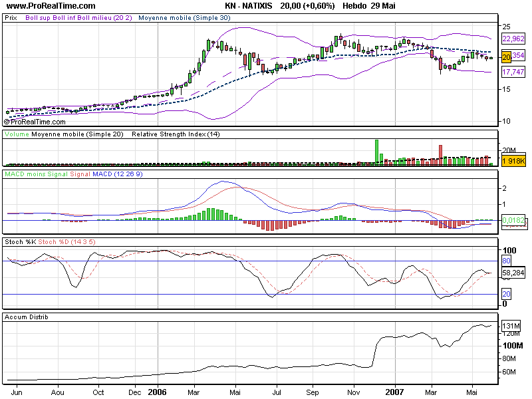Click the 80M accumulation axis label
532x399 pixels.
[x=509, y=358]
